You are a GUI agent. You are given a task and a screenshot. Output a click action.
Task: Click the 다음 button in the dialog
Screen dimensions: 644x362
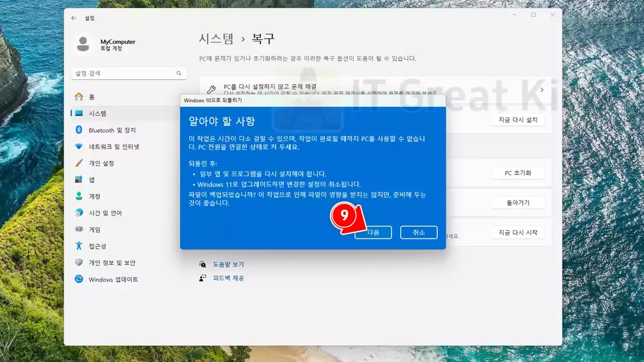(x=373, y=232)
